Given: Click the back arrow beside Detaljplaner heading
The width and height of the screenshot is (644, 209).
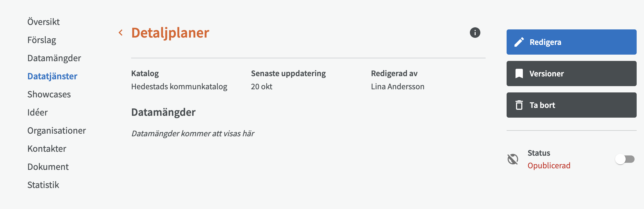Looking at the screenshot, I should (x=121, y=32).
